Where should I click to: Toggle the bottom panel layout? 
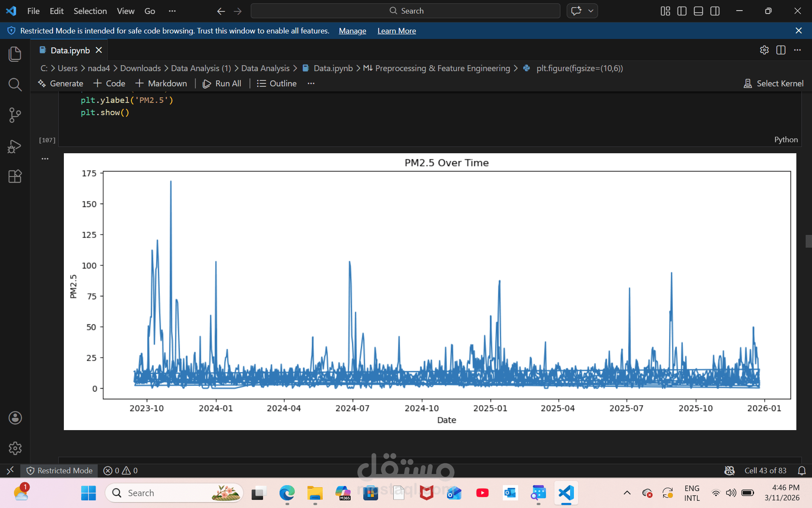click(x=698, y=11)
